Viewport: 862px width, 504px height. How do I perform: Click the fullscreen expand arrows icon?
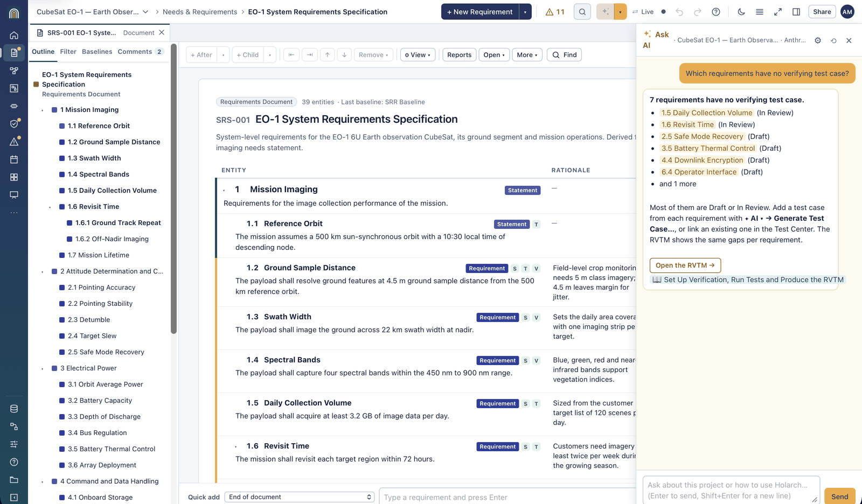(778, 12)
